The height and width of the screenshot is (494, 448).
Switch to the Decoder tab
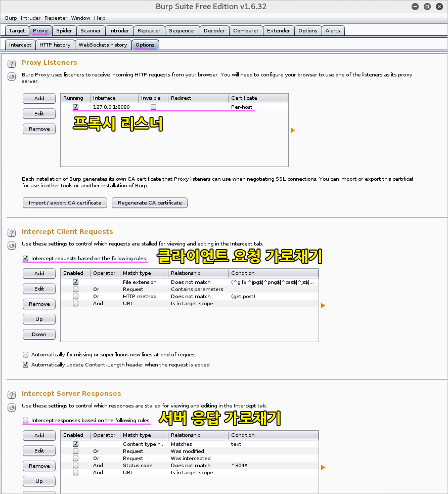pos(214,30)
